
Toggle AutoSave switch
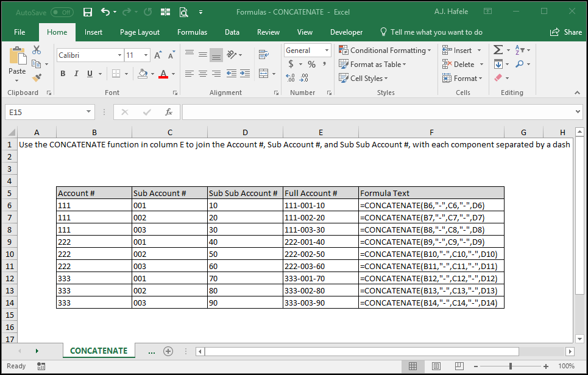(x=62, y=12)
